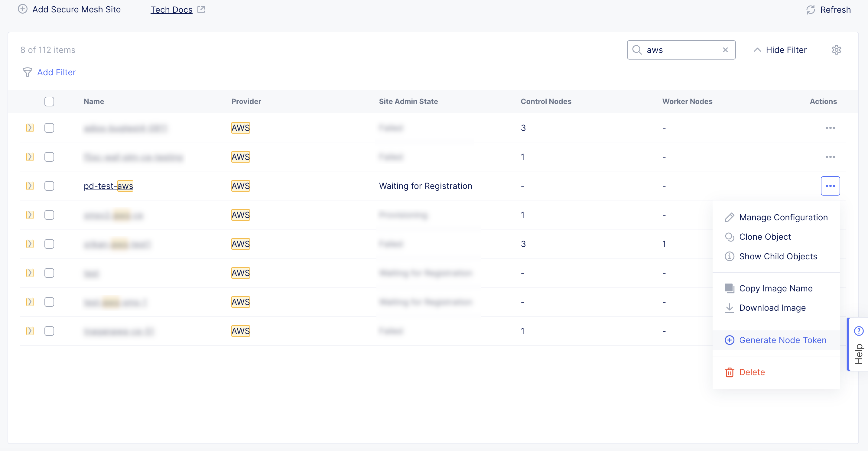
Task: Click the table settings gear icon
Action: click(836, 50)
